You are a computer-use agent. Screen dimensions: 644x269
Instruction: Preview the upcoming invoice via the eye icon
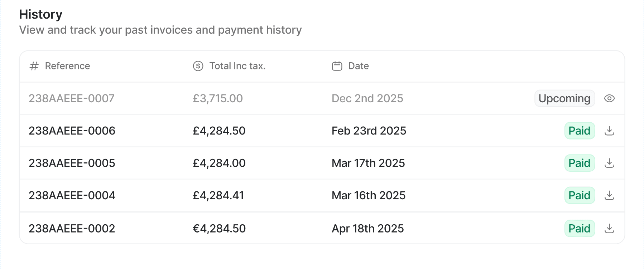(x=610, y=98)
